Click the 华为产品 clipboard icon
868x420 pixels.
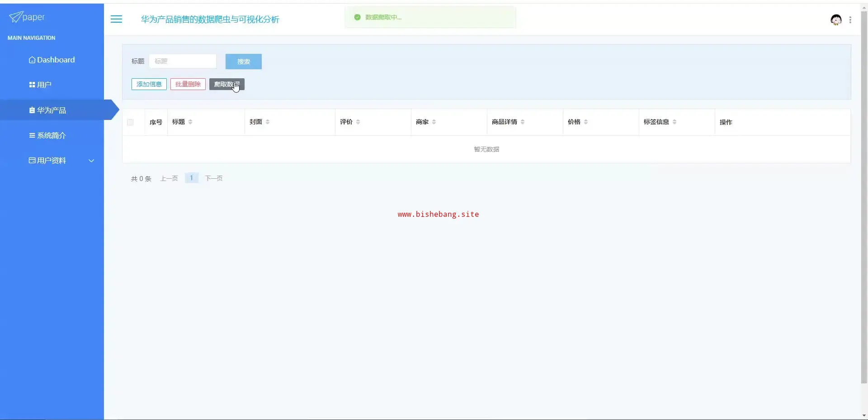[x=32, y=110]
